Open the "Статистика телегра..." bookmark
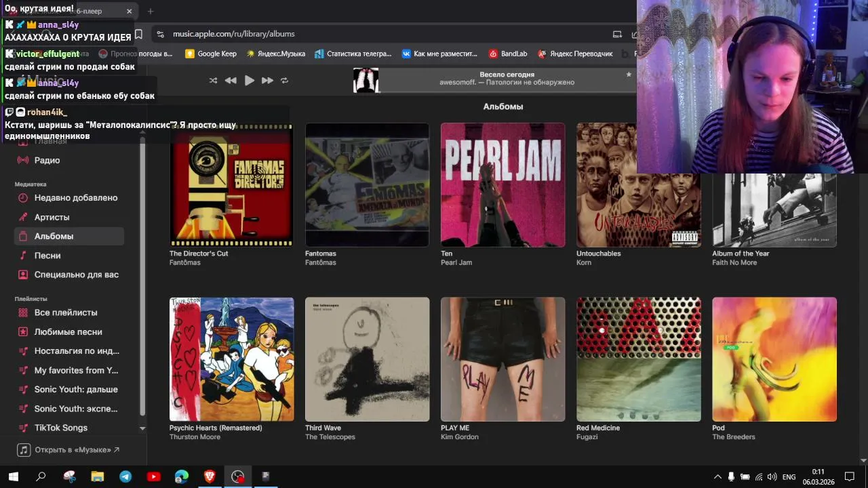The width and height of the screenshot is (868, 488). click(353, 54)
